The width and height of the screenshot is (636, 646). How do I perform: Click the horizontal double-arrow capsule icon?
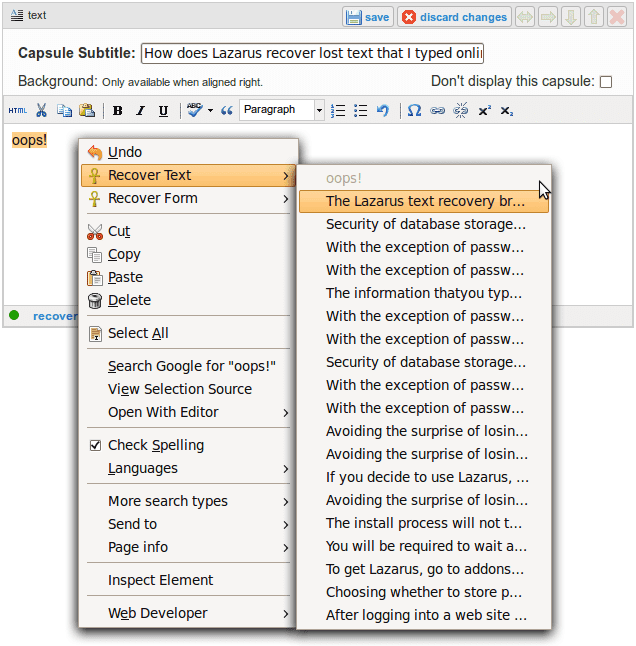[x=525, y=17]
